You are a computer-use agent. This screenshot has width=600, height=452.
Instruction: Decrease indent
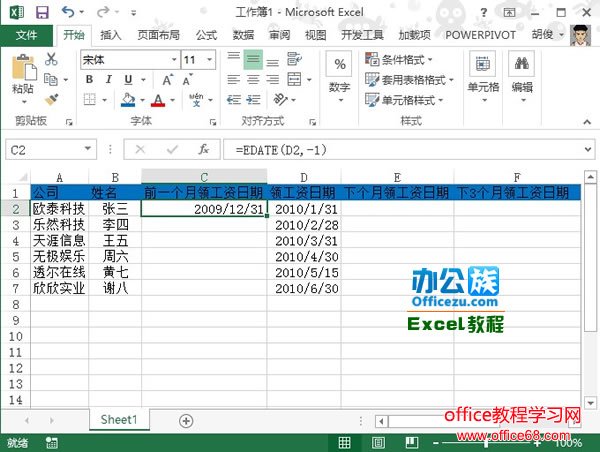point(233,100)
